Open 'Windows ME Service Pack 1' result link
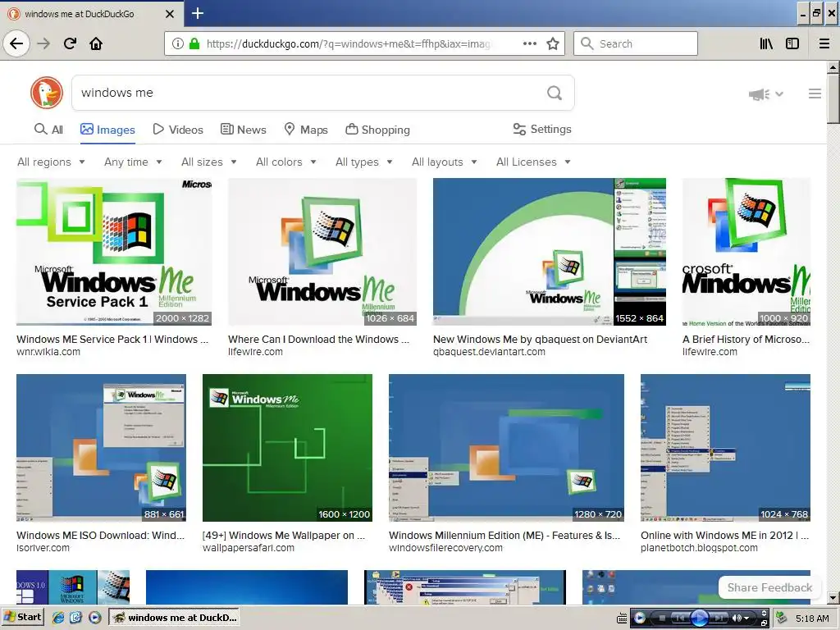The height and width of the screenshot is (630, 840). (x=112, y=339)
